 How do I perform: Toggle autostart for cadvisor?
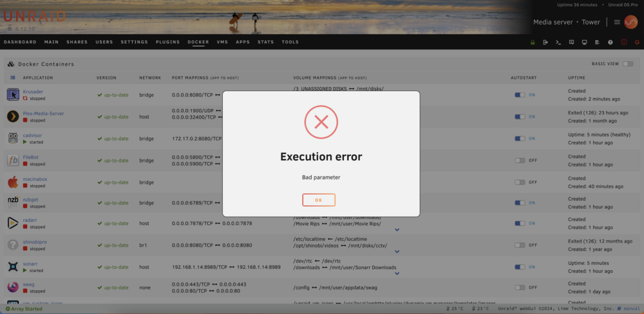pos(520,139)
